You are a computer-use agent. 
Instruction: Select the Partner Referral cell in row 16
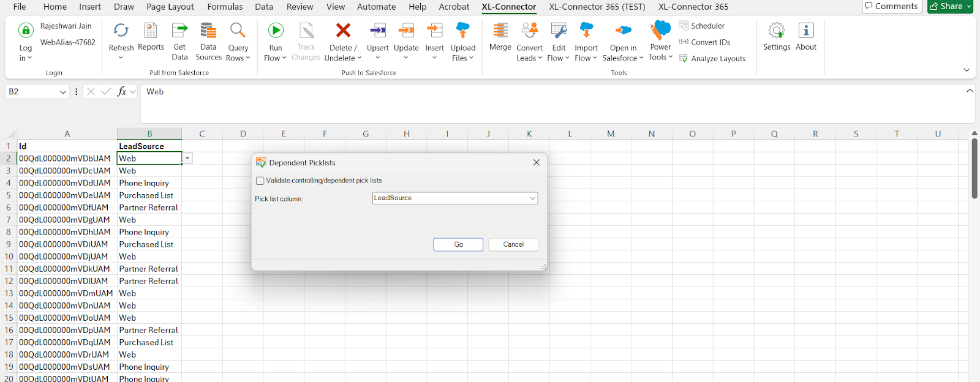coord(149,330)
